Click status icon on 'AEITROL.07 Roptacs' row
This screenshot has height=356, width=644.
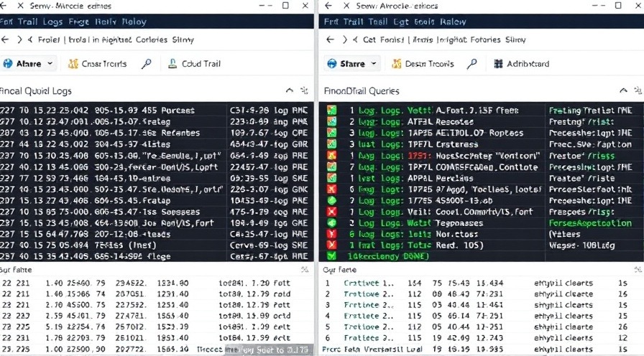point(331,133)
